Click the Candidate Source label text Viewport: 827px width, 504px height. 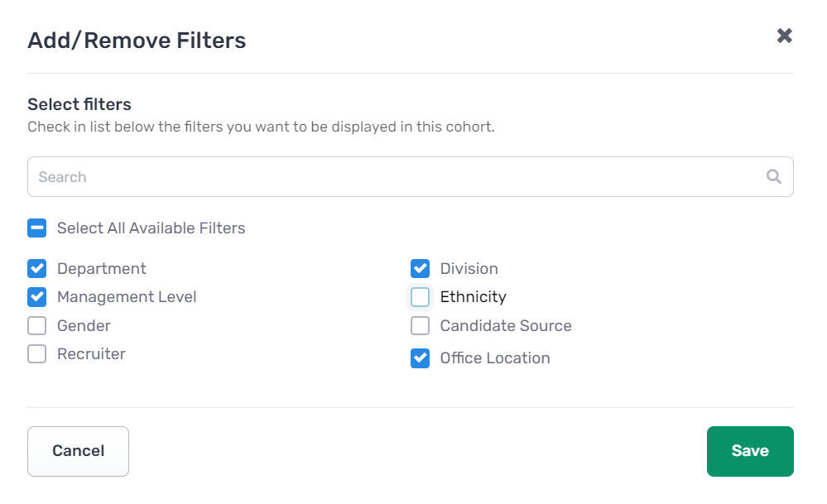click(x=506, y=326)
